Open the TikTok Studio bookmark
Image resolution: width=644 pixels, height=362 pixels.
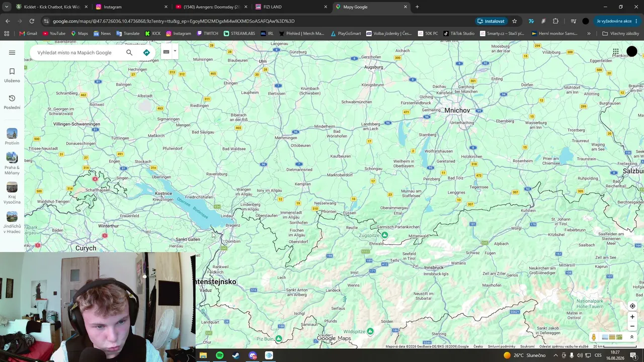[x=458, y=34]
